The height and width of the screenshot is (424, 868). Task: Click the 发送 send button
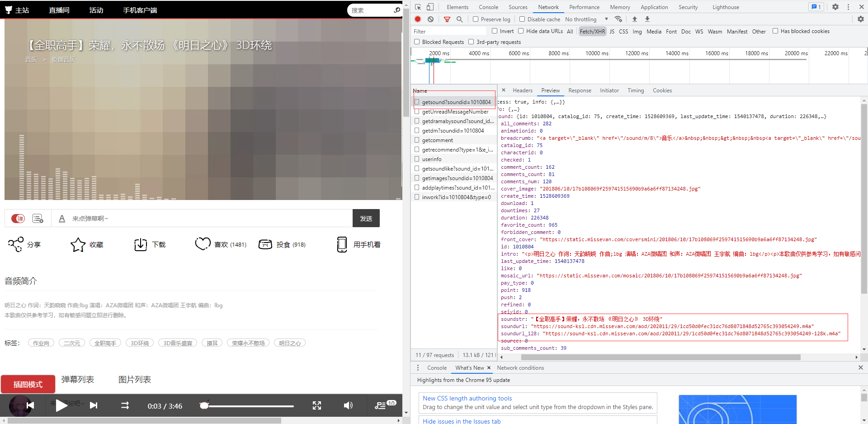(366, 218)
